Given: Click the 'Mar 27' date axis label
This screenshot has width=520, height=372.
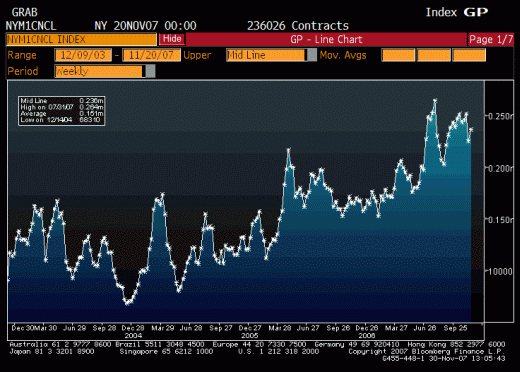Looking at the screenshot, I should click(x=396, y=328).
